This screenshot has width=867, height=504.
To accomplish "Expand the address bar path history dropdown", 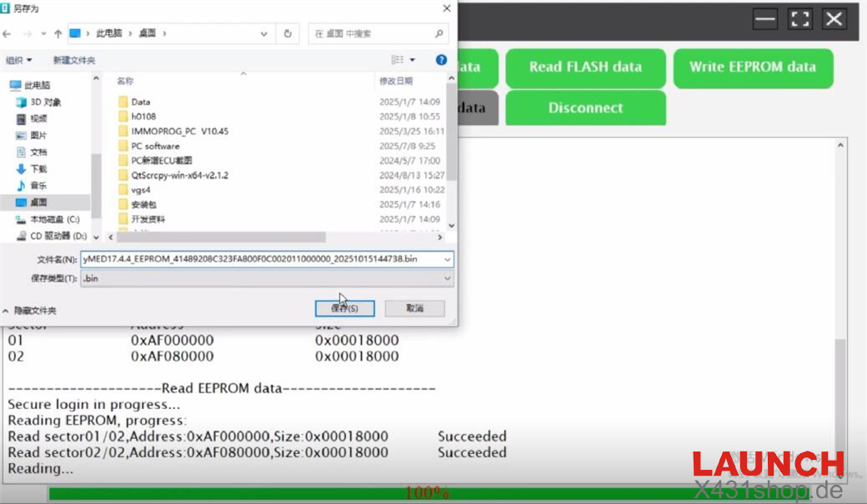I will click(264, 33).
